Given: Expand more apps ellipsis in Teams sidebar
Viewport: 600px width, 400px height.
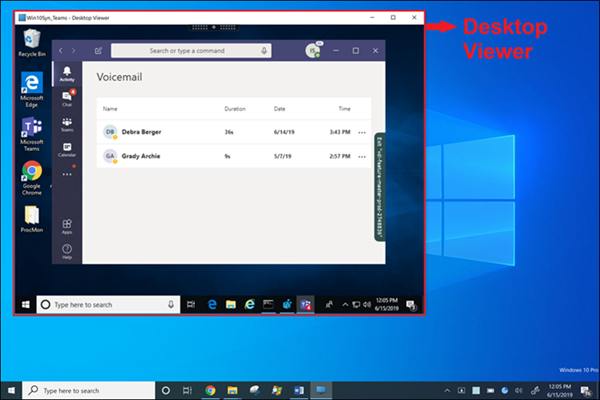Looking at the screenshot, I should [67, 174].
